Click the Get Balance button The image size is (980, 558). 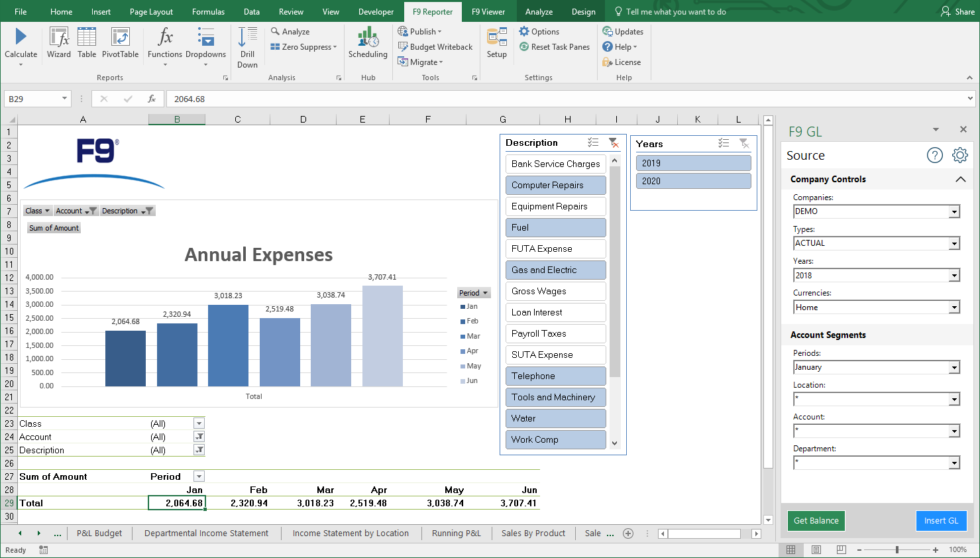click(816, 521)
